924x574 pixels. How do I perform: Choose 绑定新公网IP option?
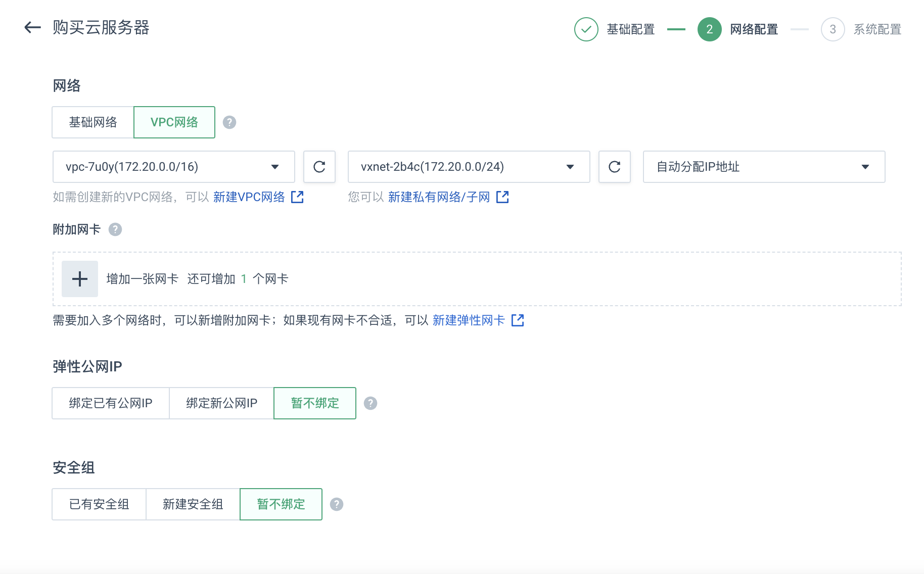coord(221,403)
